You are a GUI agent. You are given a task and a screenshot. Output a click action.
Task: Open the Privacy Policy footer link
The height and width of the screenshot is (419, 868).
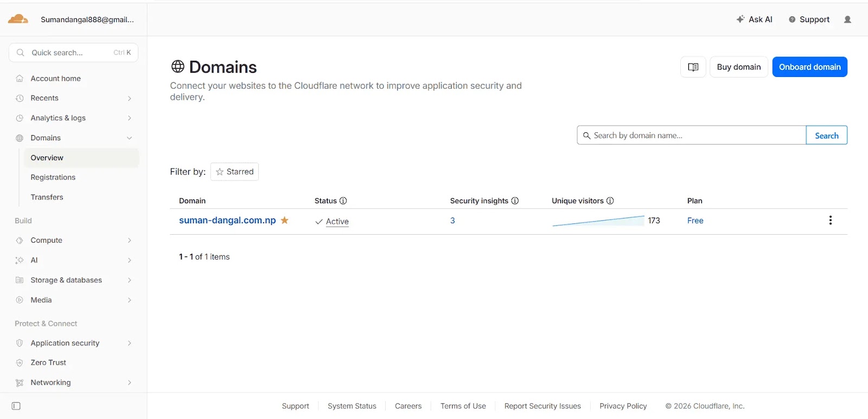pos(623,406)
